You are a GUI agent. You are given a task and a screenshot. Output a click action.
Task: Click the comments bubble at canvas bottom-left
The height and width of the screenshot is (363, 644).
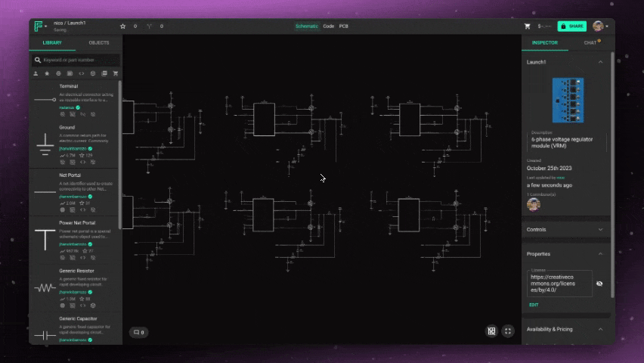click(138, 332)
